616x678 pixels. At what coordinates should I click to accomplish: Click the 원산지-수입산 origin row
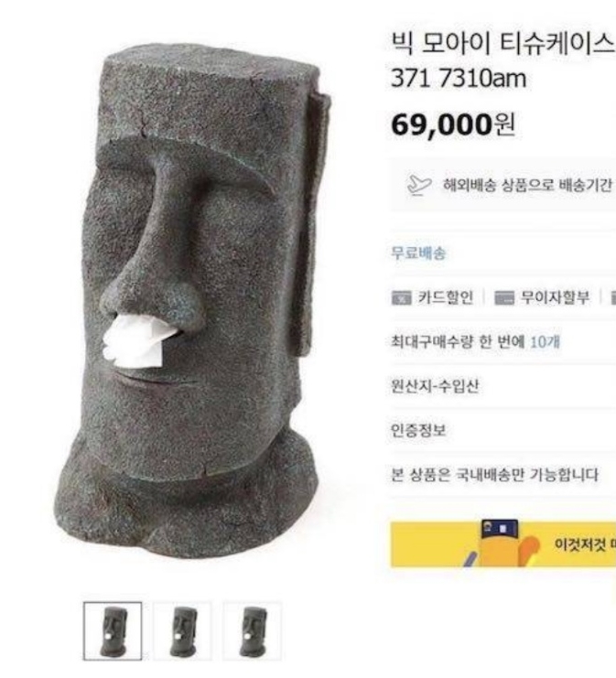tap(503, 386)
